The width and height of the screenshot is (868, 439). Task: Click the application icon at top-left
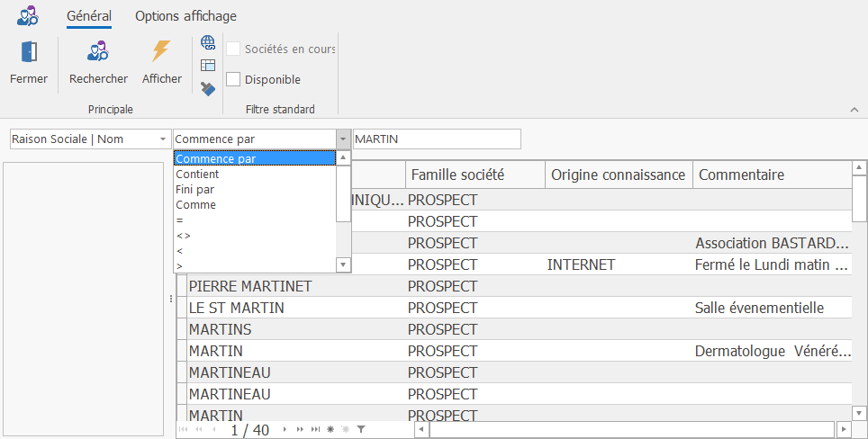pos(28,15)
